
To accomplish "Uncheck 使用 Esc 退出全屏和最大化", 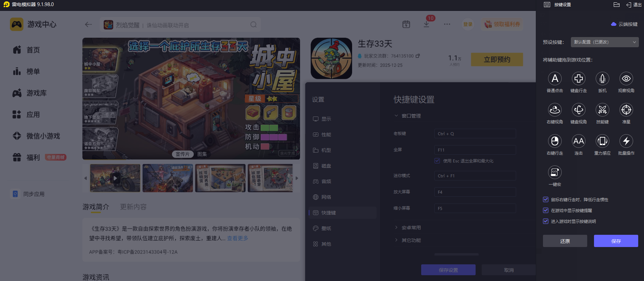I will click(x=437, y=161).
